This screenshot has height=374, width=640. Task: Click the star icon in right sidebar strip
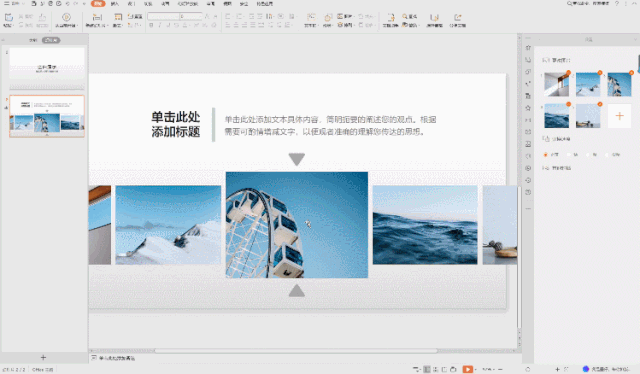click(528, 108)
